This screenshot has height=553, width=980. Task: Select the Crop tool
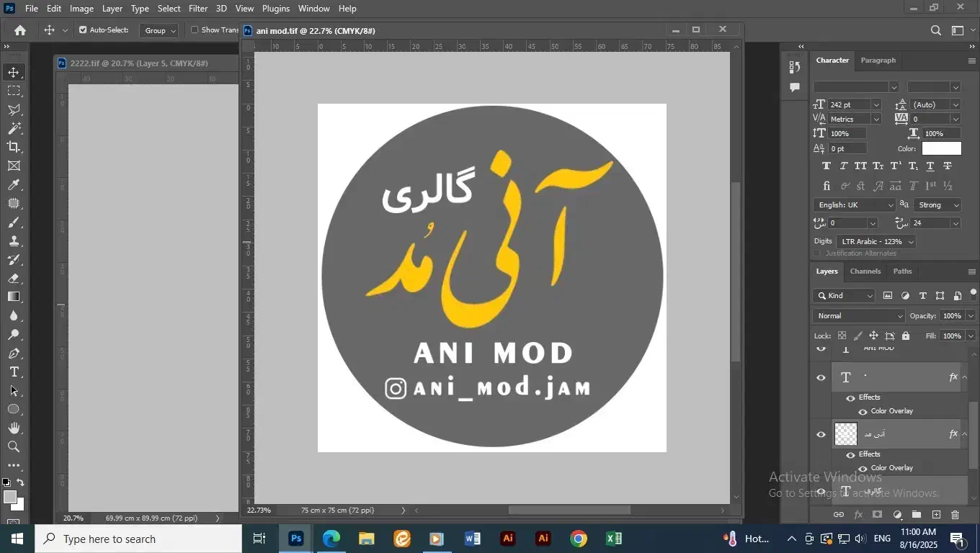click(14, 147)
